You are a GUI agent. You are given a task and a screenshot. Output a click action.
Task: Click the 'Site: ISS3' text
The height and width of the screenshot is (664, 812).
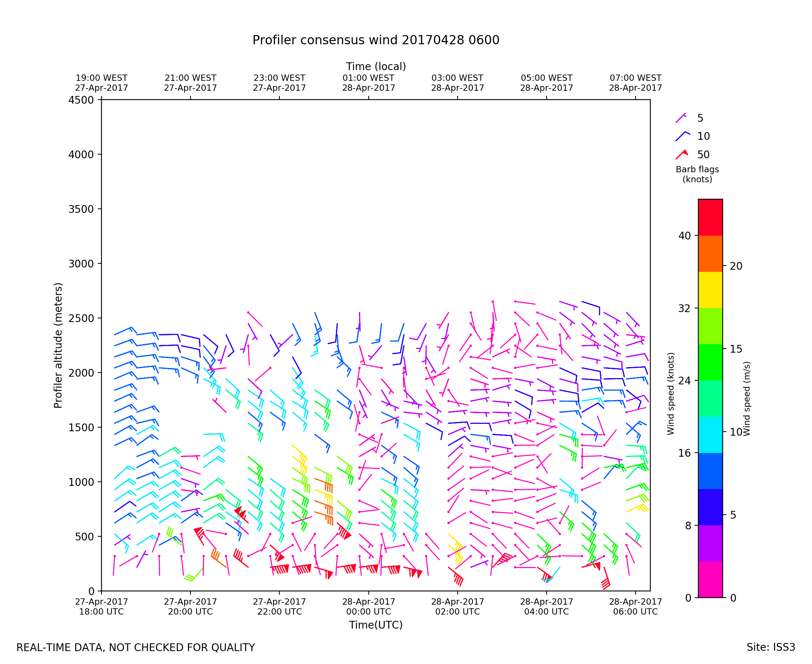click(x=771, y=647)
